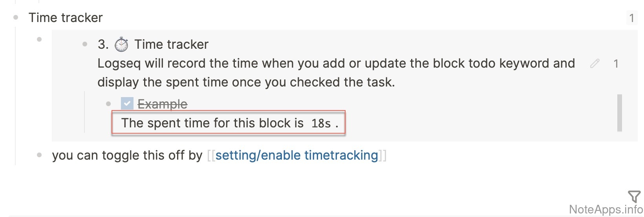This screenshot has width=644, height=217.
Task: Click 'you can toggle this off by' text
Action: [127, 155]
